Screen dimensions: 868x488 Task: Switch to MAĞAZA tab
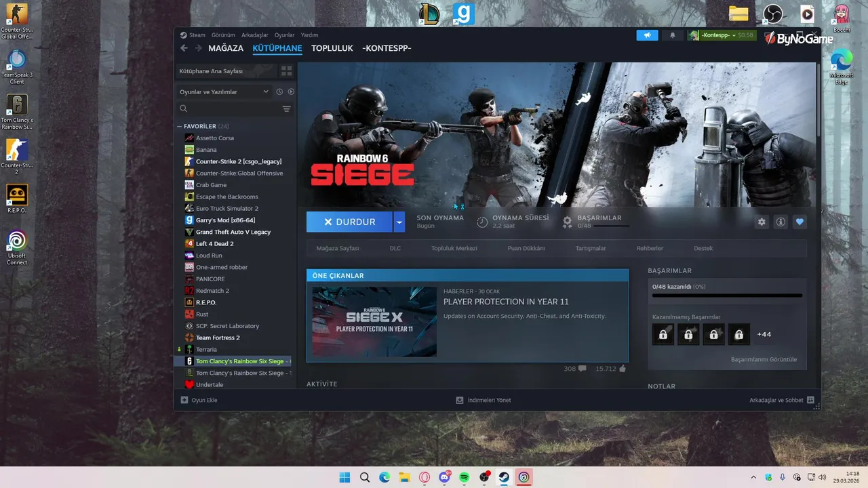(226, 48)
